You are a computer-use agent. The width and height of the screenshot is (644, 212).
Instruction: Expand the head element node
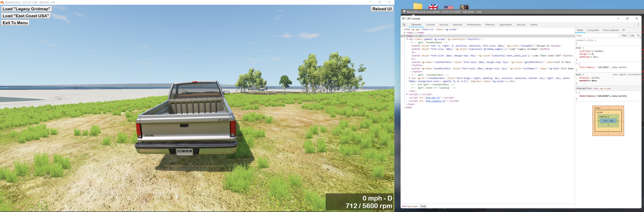tap(404, 33)
